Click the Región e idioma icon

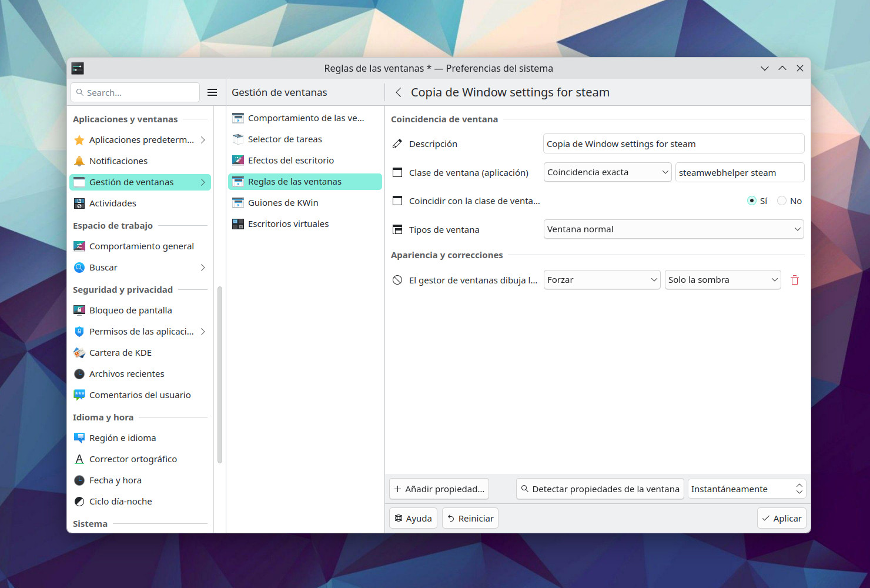(x=79, y=438)
